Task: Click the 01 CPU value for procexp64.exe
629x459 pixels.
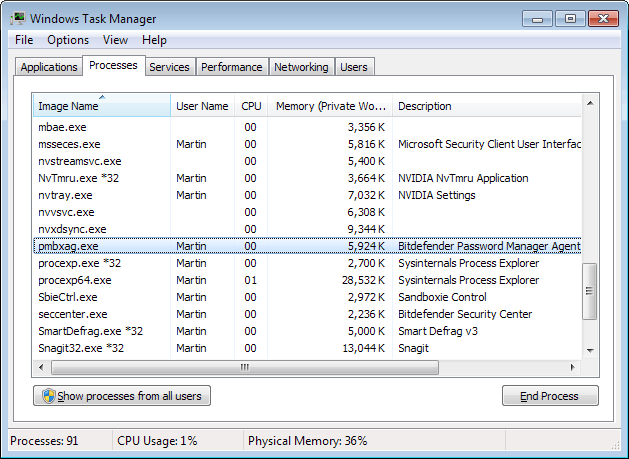Action: pos(250,280)
